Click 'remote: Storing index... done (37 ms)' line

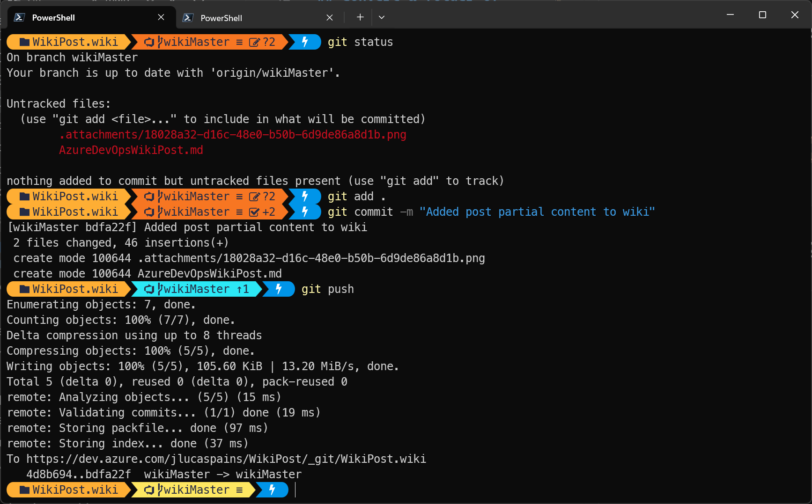pos(128,444)
